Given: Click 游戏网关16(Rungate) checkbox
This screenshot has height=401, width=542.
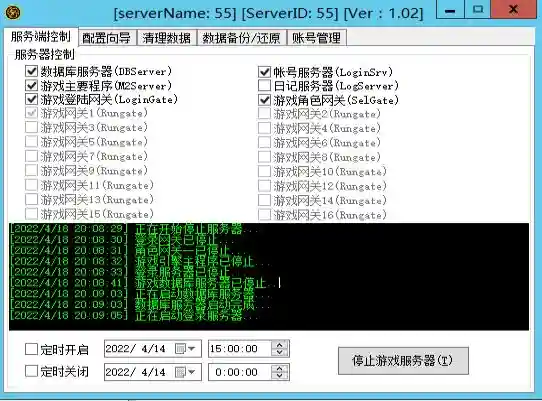Looking at the screenshot, I should click(x=264, y=215).
